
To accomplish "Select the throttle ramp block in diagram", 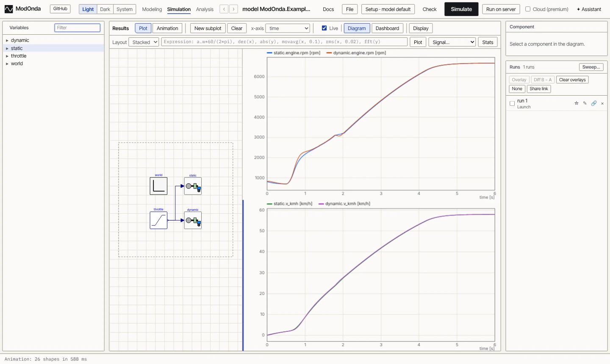I will tap(158, 220).
